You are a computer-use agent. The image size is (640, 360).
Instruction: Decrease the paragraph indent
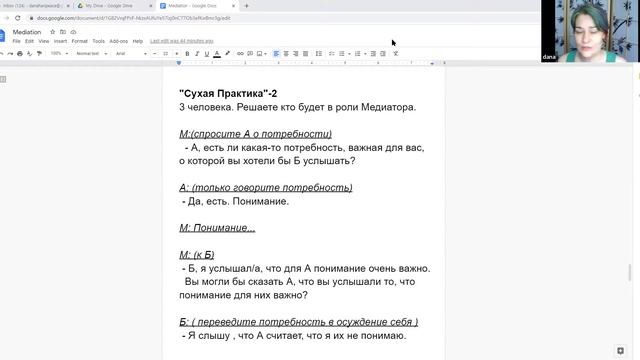tap(373, 53)
